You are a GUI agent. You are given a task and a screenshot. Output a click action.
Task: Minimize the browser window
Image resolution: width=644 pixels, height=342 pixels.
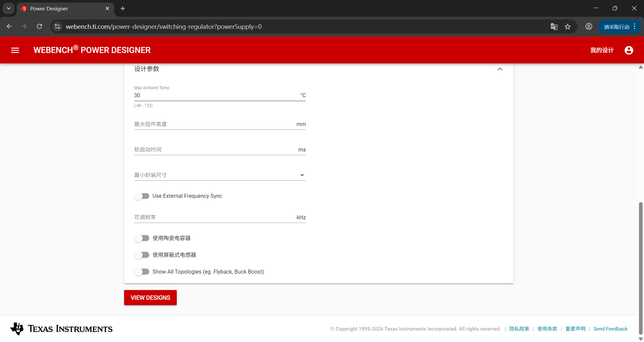[596, 8]
